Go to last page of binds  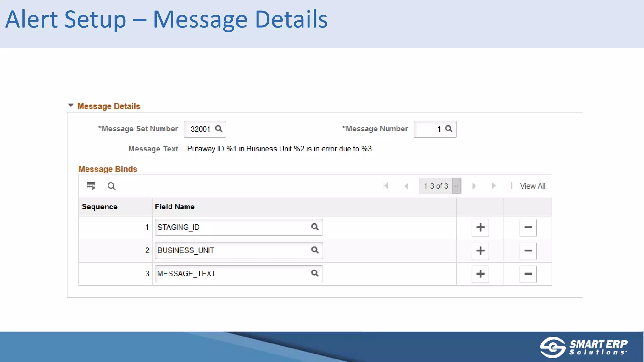[494, 186]
